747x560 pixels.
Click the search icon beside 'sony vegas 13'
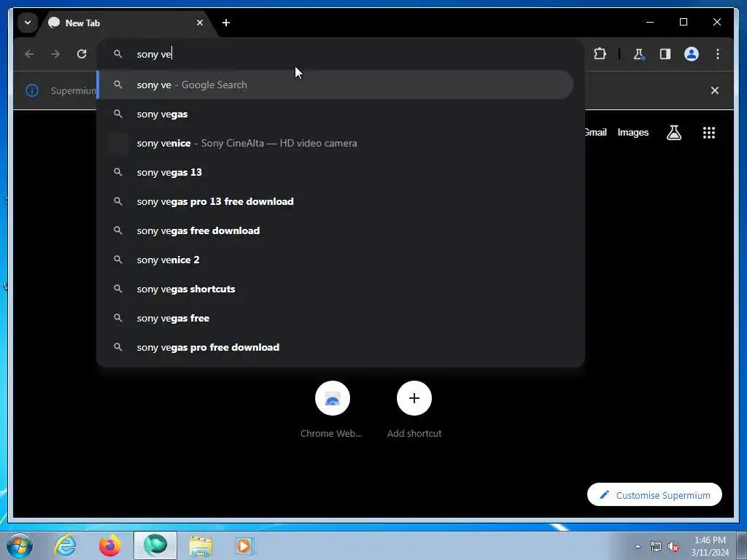117,172
